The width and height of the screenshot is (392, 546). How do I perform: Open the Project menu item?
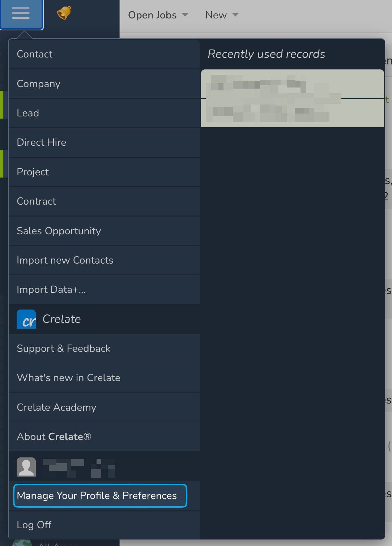33,172
